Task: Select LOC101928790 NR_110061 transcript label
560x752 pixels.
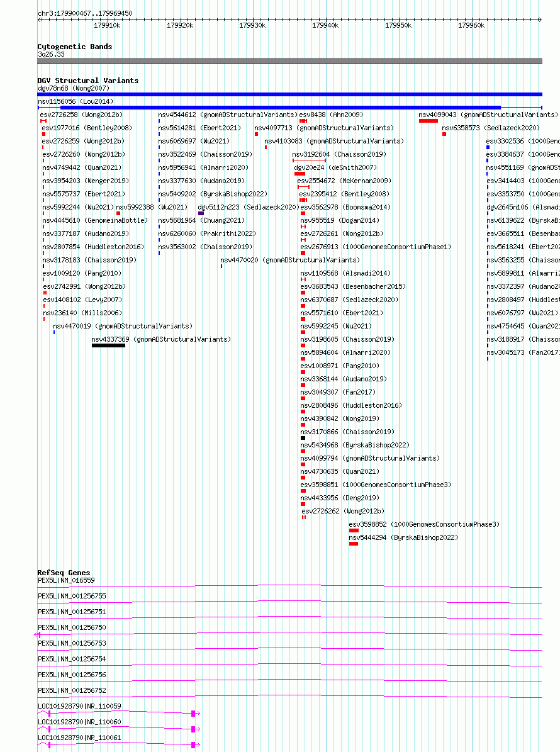Action: [x=79, y=738]
